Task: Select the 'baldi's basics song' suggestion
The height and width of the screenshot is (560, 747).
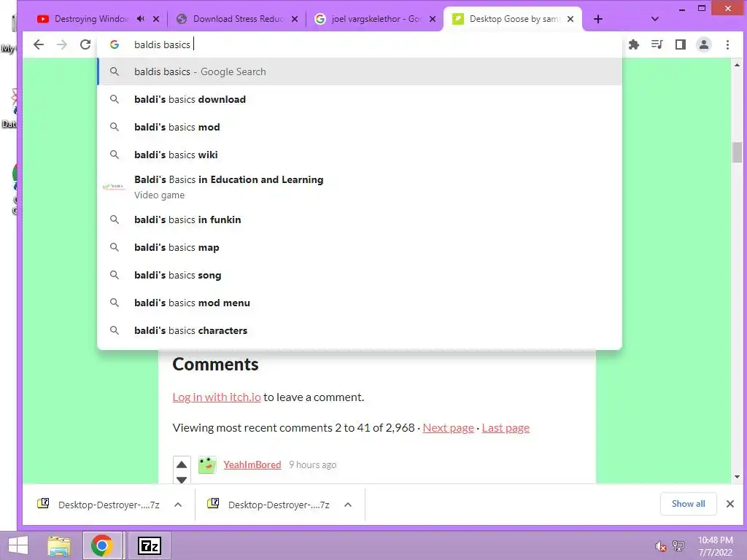Action: tap(360, 275)
